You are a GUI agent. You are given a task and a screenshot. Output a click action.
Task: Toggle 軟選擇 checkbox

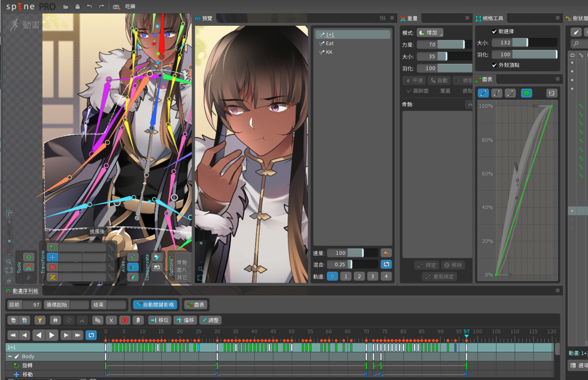494,32
